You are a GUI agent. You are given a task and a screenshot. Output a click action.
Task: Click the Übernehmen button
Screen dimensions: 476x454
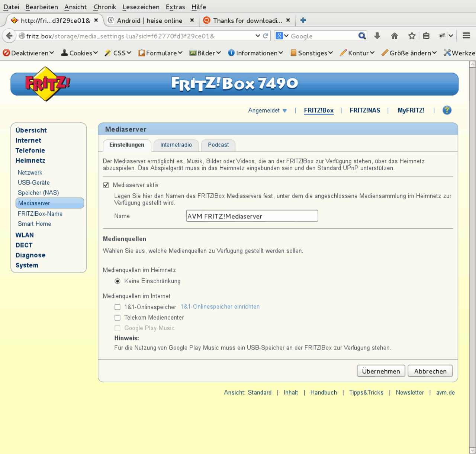tap(381, 371)
